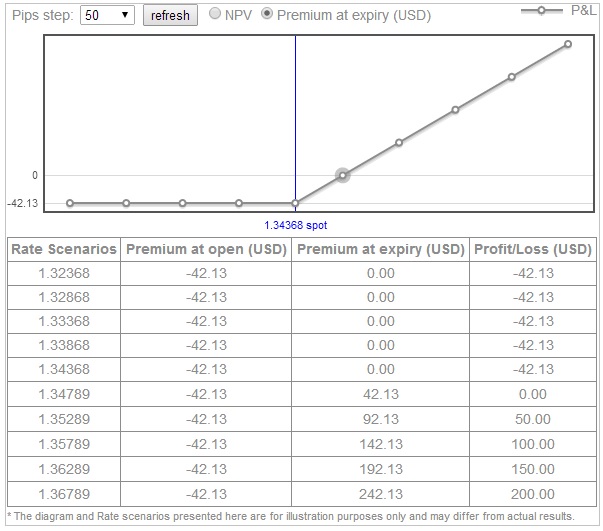Select the 1.32368 rate scenario row
Image resolution: width=603 pixels, height=531 pixels.
pyautogui.click(x=64, y=273)
